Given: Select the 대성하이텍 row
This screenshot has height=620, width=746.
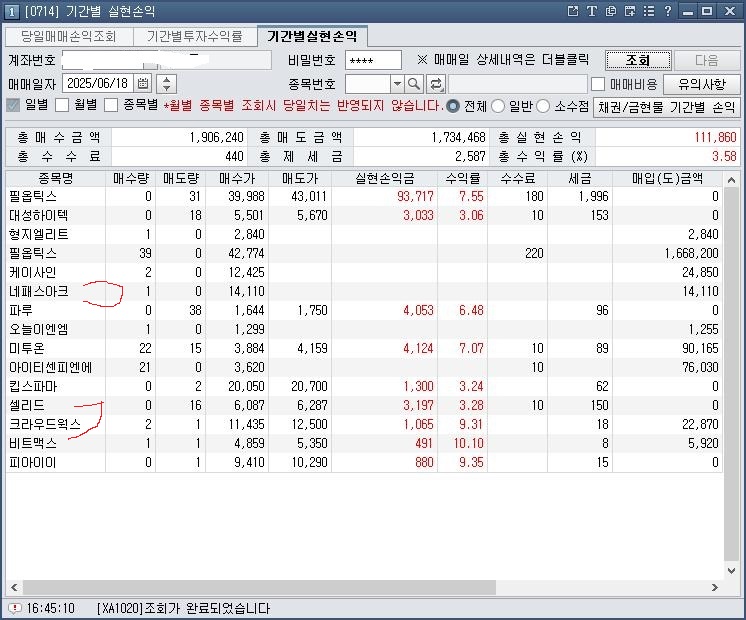Looking at the screenshot, I should [x=364, y=215].
